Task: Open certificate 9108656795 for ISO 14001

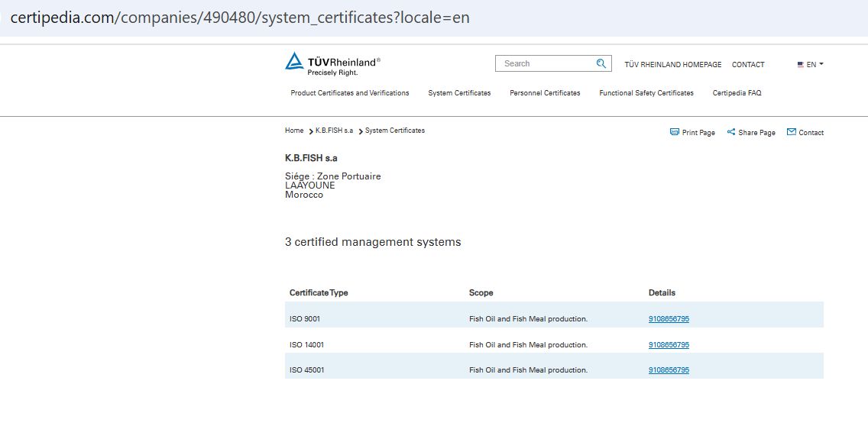Action: 669,344
